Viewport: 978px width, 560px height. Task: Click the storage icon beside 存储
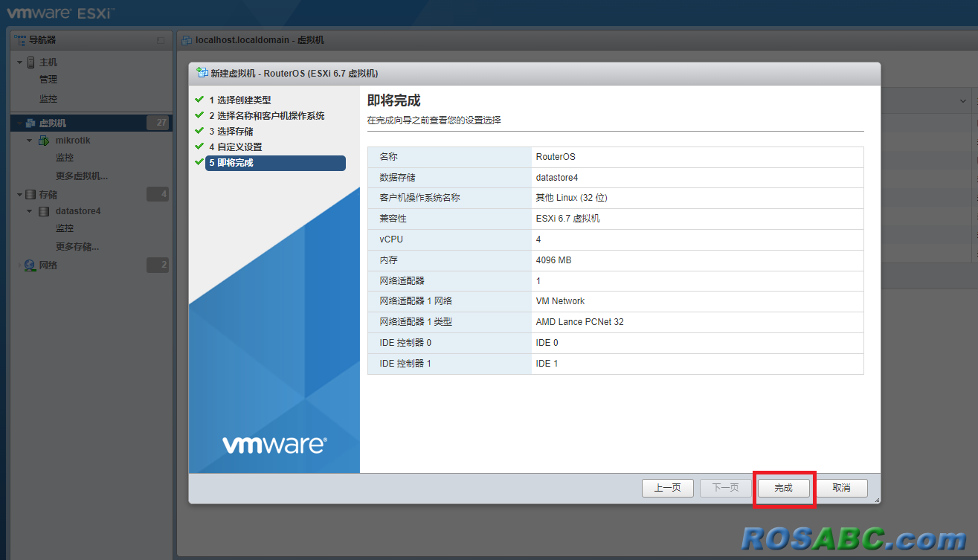30,194
